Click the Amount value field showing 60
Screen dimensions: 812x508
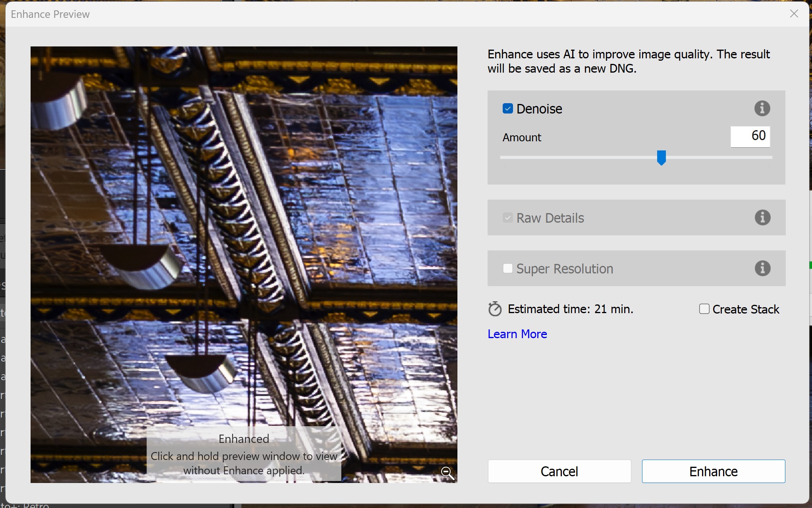(750, 137)
